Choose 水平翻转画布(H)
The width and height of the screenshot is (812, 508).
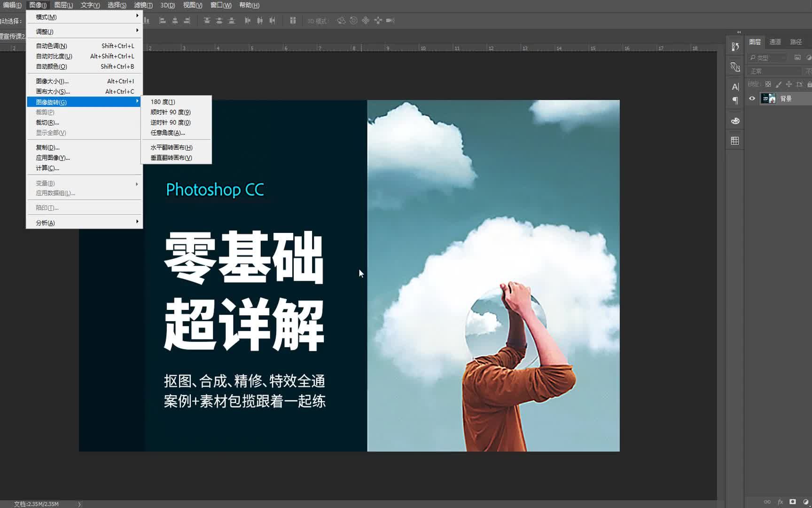pos(176,147)
